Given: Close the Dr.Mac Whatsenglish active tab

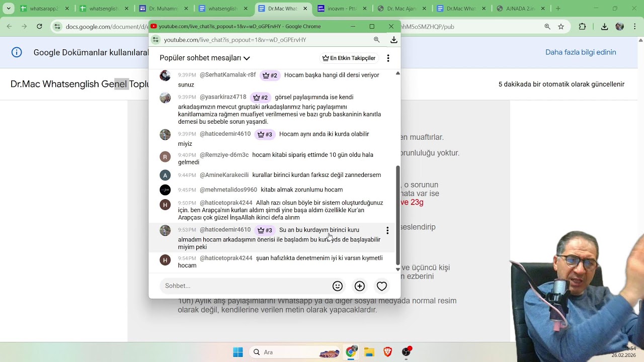Looking at the screenshot, I should pos(306,9).
